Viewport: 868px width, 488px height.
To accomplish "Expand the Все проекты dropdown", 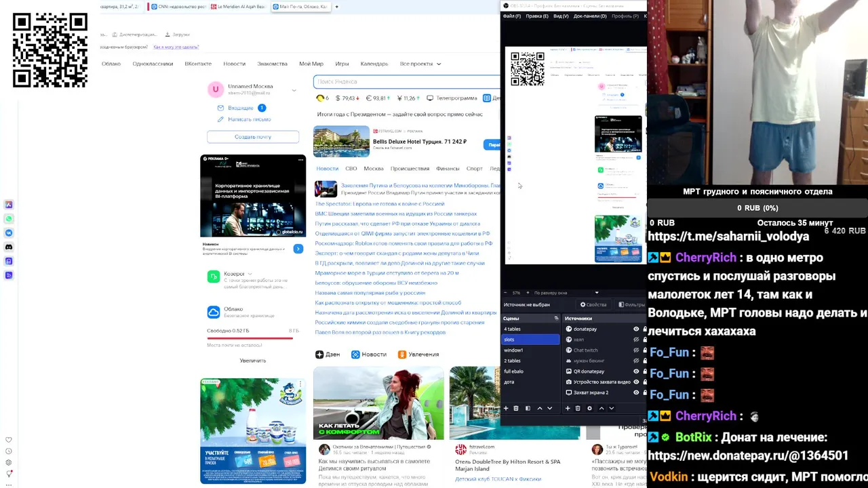I will 420,64.
